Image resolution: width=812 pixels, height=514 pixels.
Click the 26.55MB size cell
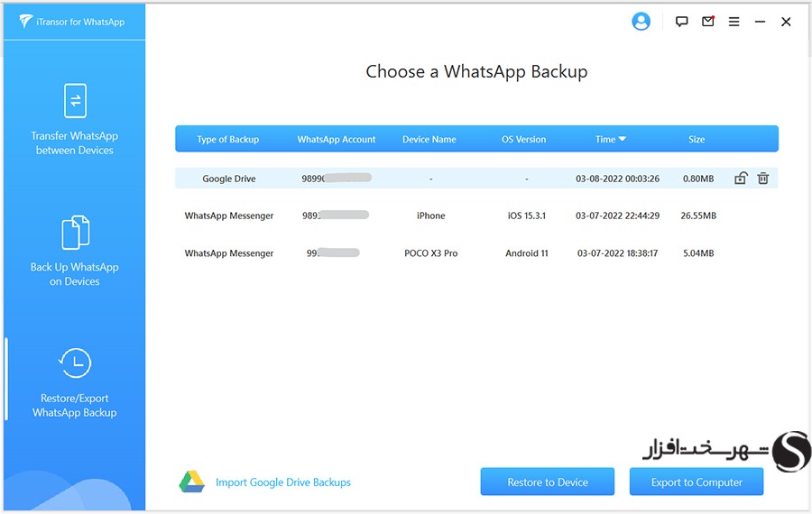coord(698,216)
